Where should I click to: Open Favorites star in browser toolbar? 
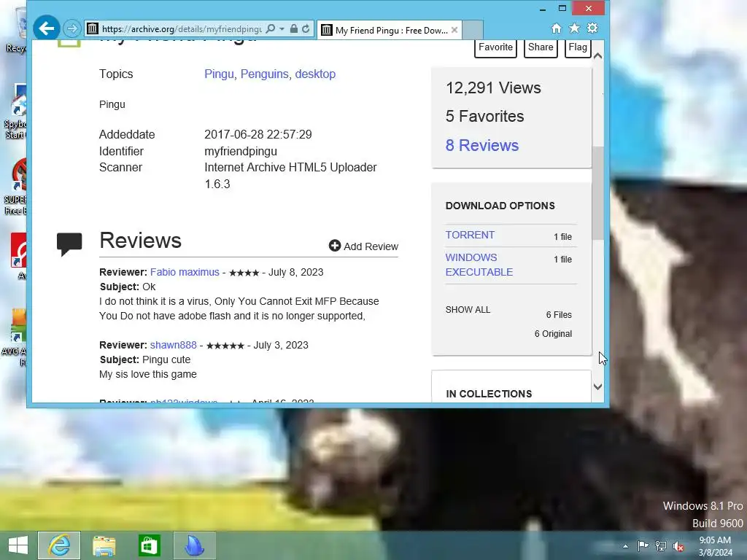[x=575, y=28]
